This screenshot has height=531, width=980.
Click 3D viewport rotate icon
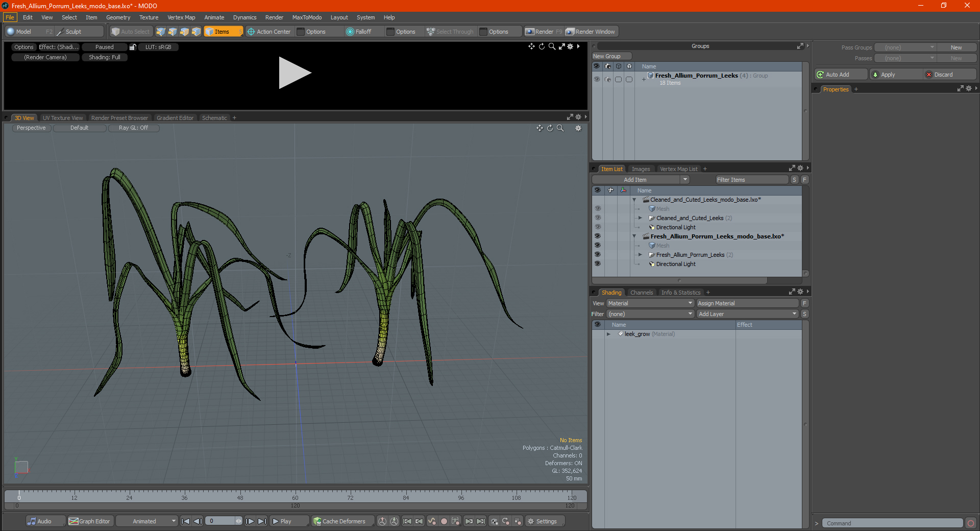[x=550, y=128]
